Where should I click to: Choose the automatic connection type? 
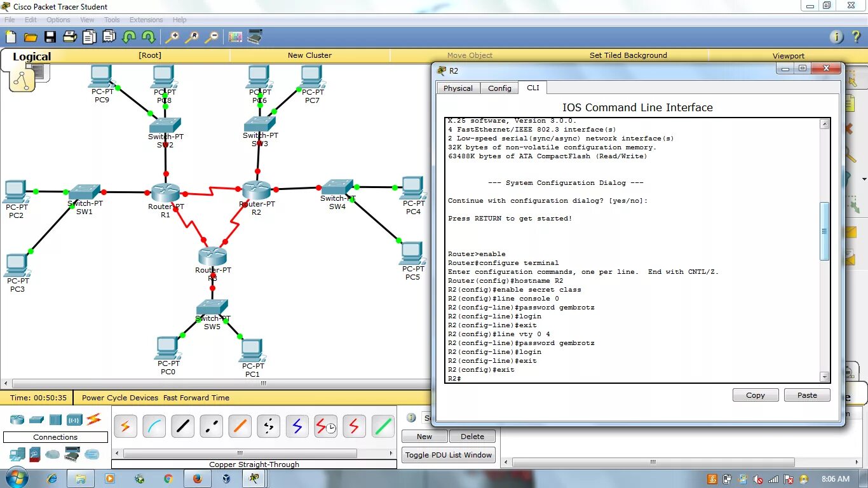125,427
